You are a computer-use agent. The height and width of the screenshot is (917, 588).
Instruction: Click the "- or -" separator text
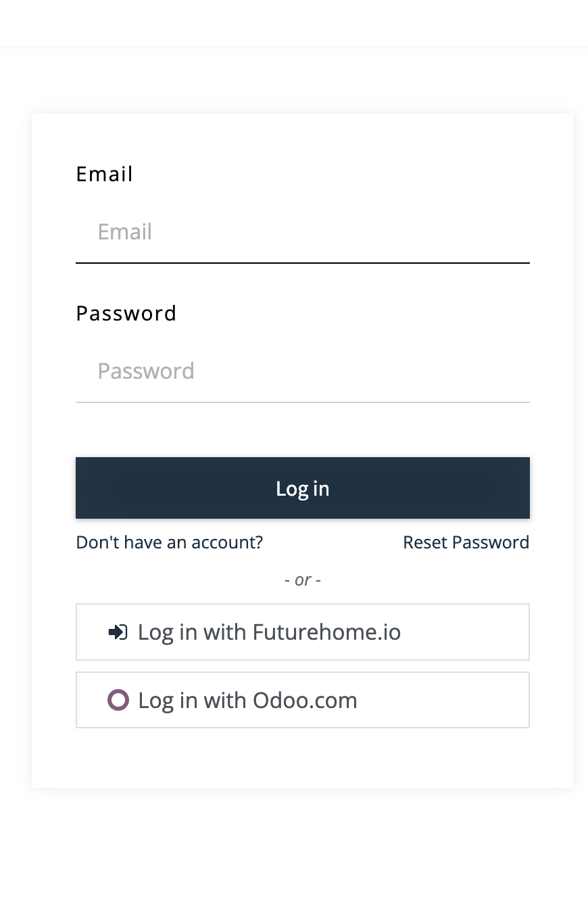pyautogui.click(x=303, y=580)
